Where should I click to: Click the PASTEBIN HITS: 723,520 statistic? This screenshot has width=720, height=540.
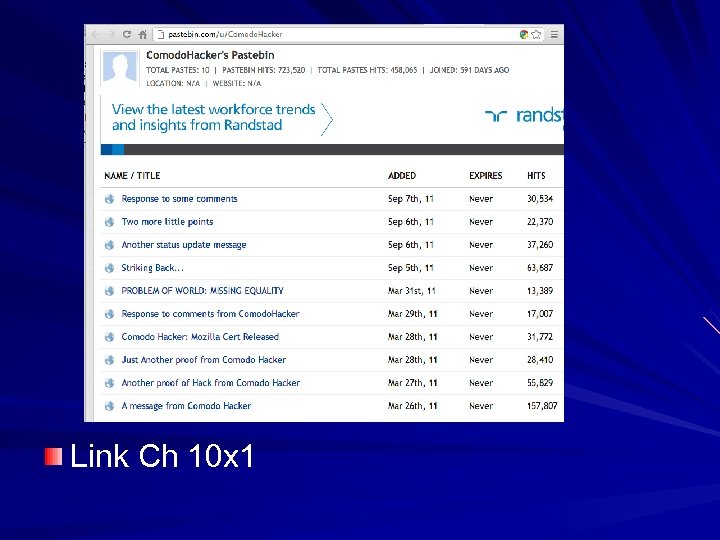pos(264,70)
